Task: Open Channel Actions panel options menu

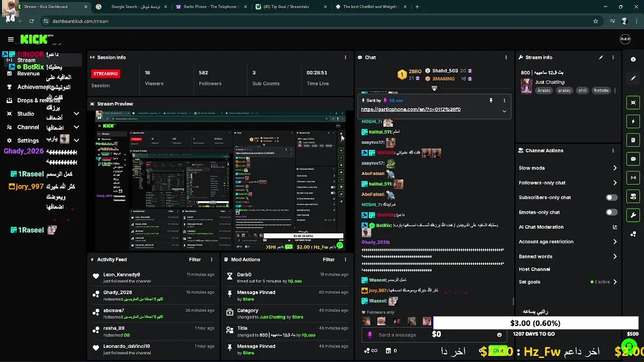Action: (613, 150)
